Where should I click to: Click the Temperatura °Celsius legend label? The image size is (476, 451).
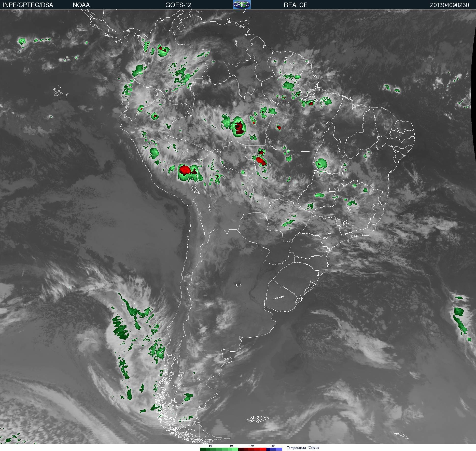pyautogui.click(x=303, y=448)
